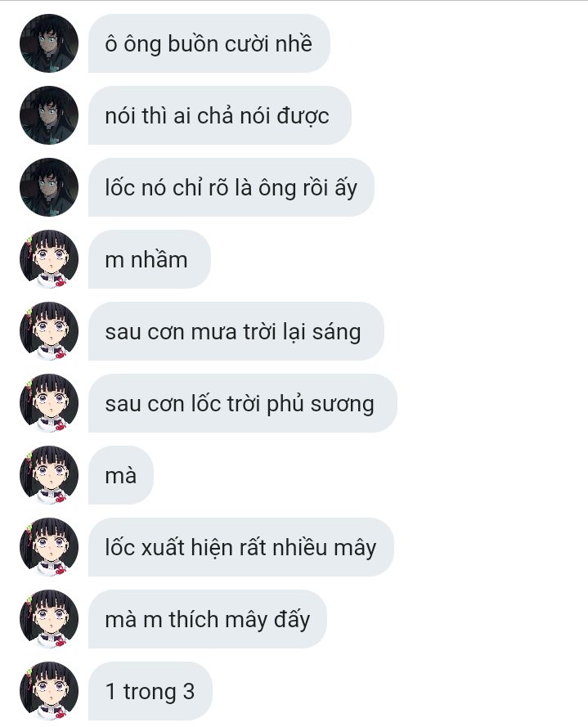Select the message bubble "ô ông buồn cười nhề"

[209, 43]
